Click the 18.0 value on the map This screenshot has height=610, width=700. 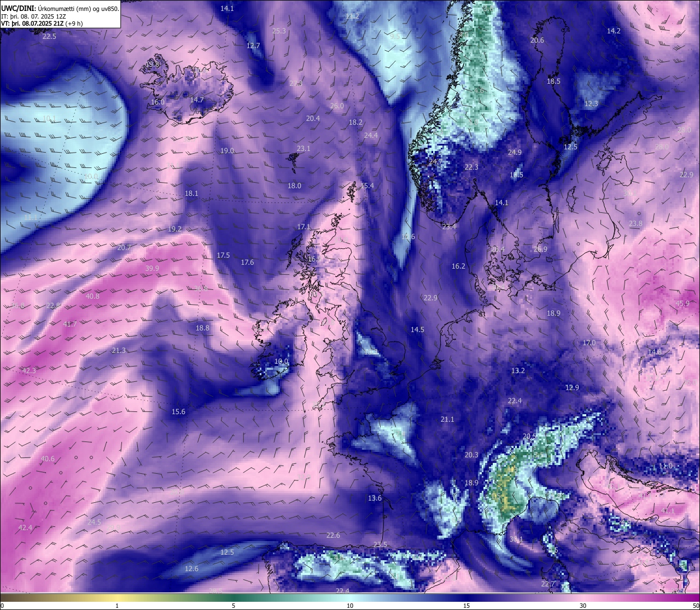point(294,186)
